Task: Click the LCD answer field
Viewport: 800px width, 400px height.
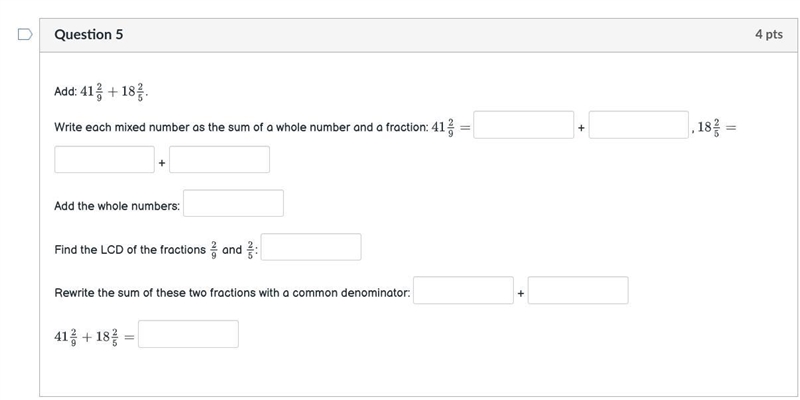Action: [311, 247]
